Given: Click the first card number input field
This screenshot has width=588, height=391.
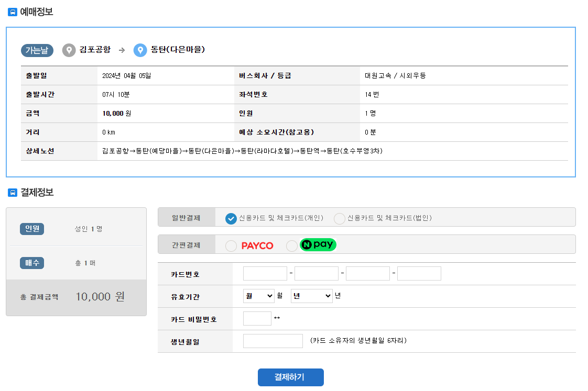Looking at the screenshot, I should point(265,273).
